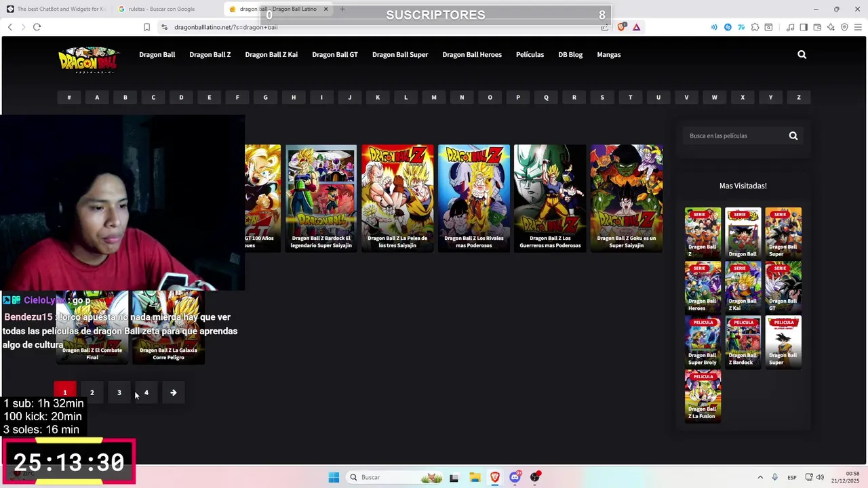Click the share page icon in address bar
Screen dimensions: 868x488
(x=604, y=27)
